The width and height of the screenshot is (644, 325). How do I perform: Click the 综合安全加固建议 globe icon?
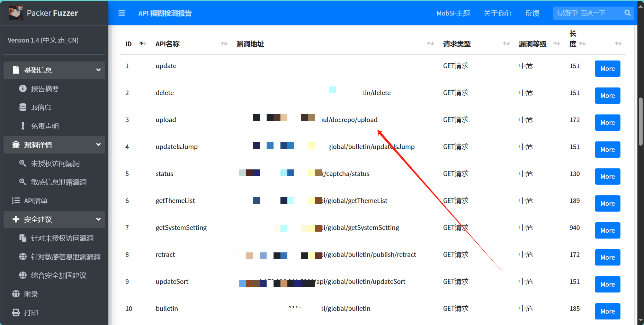pyautogui.click(x=23, y=275)
